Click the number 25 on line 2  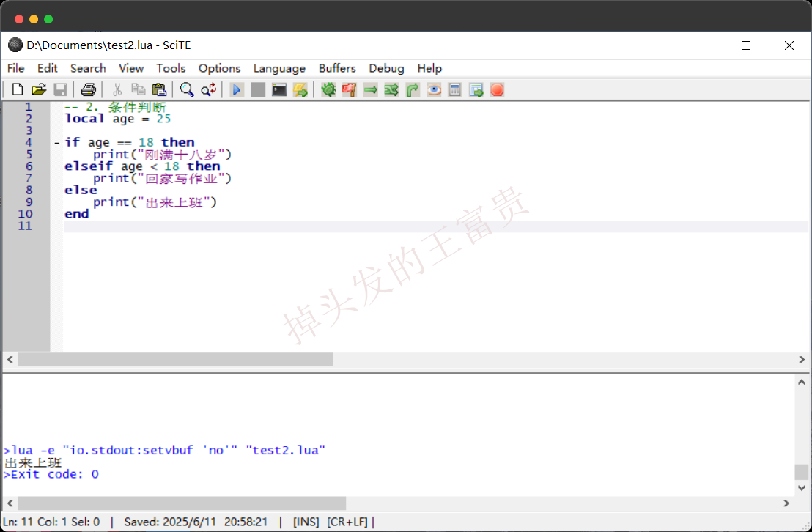(x=163, y=119)
